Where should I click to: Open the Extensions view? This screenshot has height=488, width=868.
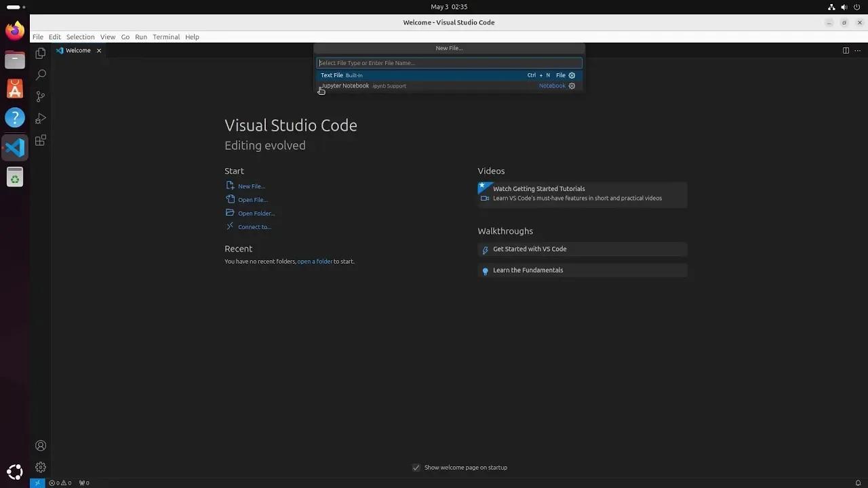coord(40,140)
